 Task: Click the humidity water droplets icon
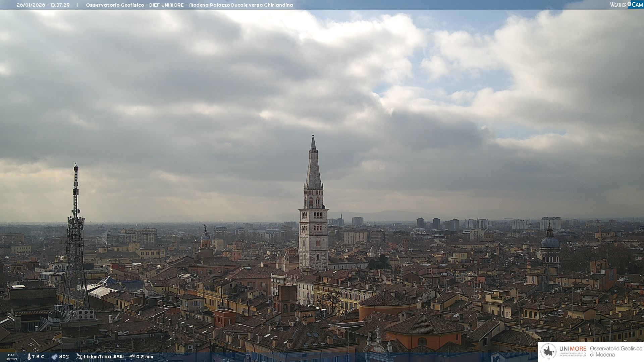tap(54, 357)
